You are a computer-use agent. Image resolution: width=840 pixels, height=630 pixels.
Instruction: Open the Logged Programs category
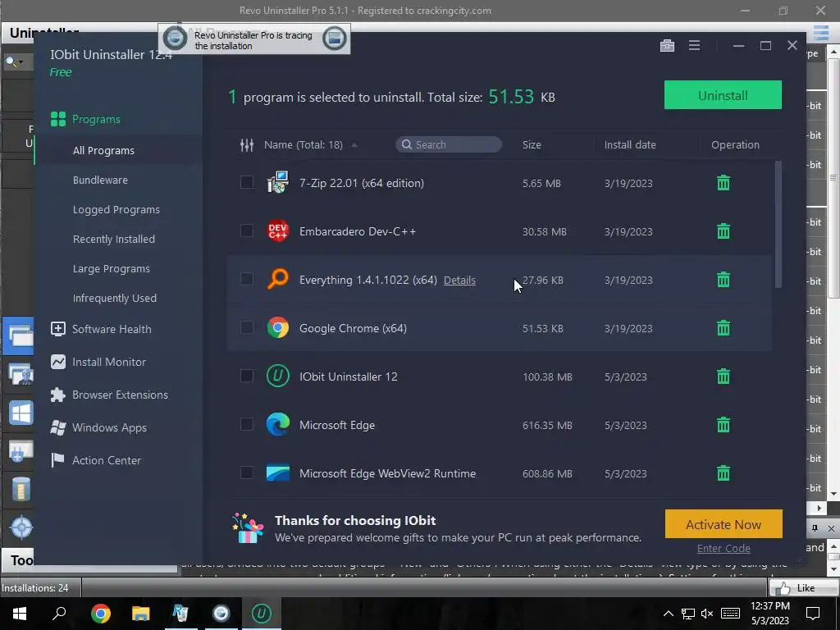116,209
